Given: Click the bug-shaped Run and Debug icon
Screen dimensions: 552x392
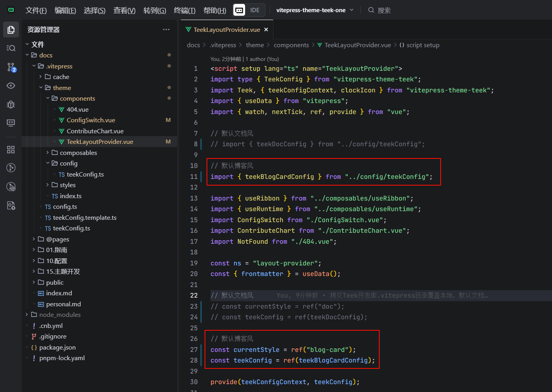Looking at the screenshot, I should 11,104.
